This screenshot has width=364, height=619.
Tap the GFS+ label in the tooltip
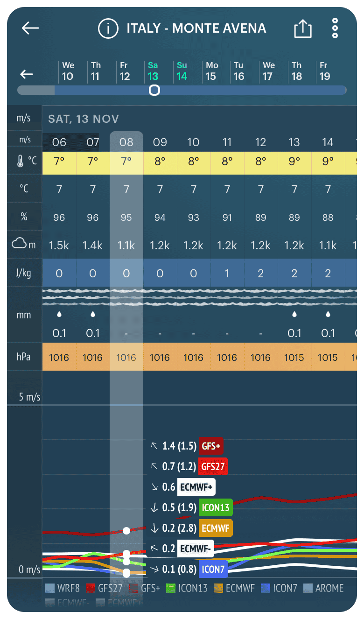pos(211,446)
